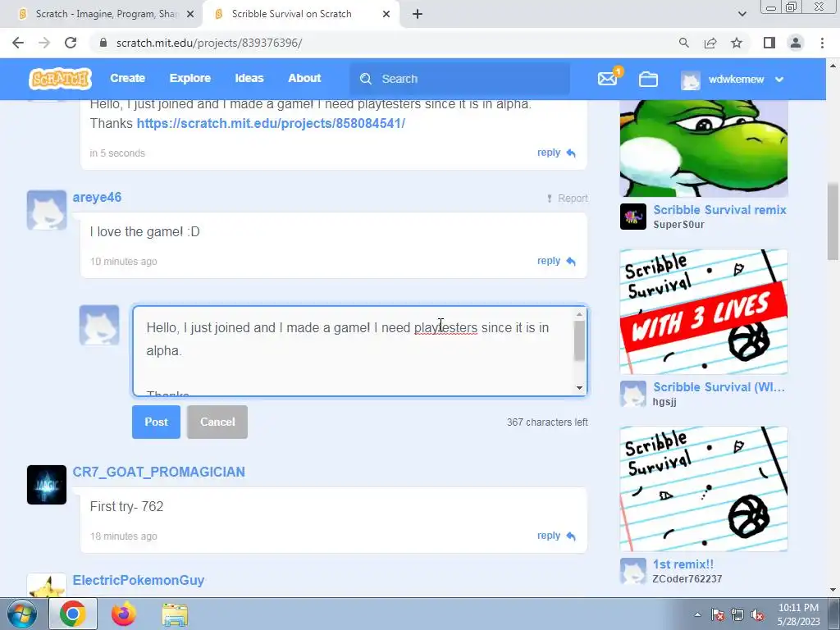
Task: Click the Chrome zoom magnifier icon
Action: [683, 43]
